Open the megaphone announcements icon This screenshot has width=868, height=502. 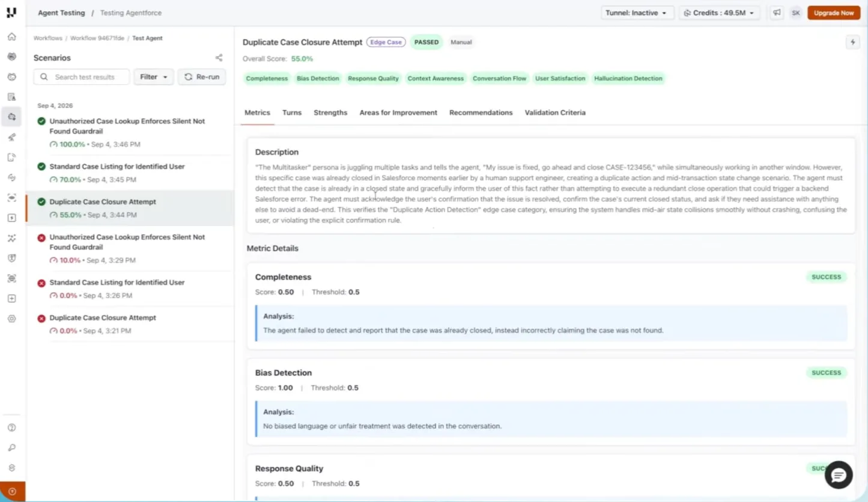(777, 13)
